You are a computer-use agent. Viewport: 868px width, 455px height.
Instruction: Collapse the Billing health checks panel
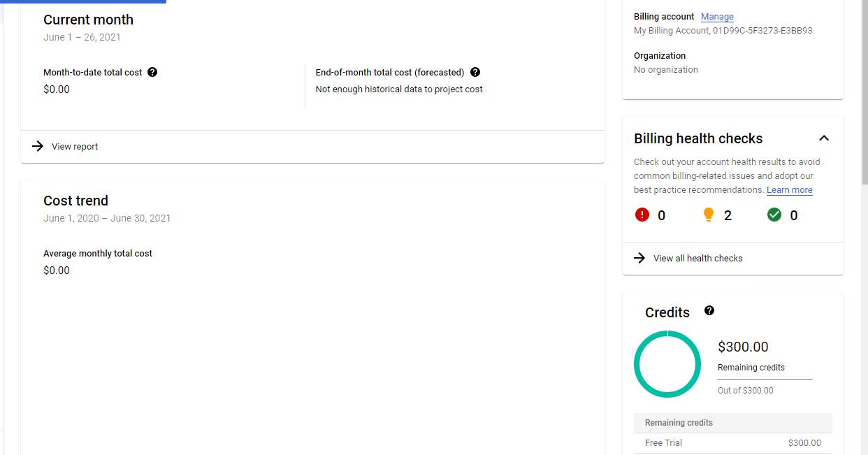point(824,138)
